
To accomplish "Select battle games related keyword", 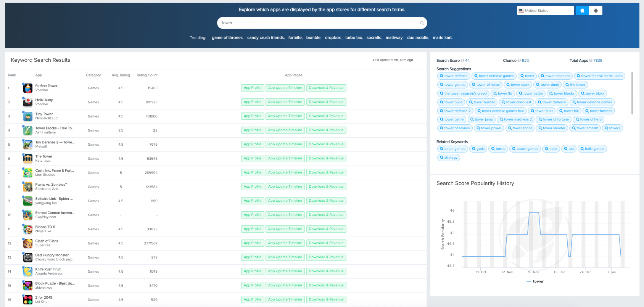I will tap(452, 149).
